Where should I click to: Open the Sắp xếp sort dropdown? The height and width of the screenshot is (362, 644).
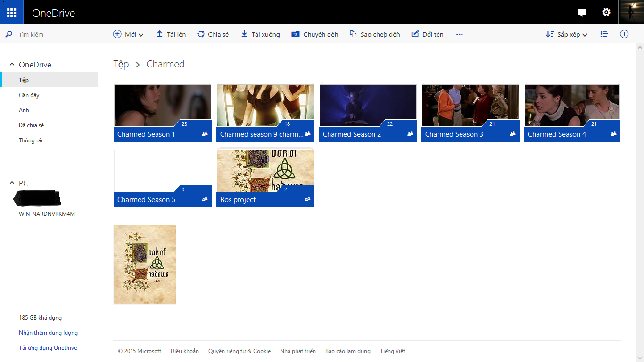567,34
